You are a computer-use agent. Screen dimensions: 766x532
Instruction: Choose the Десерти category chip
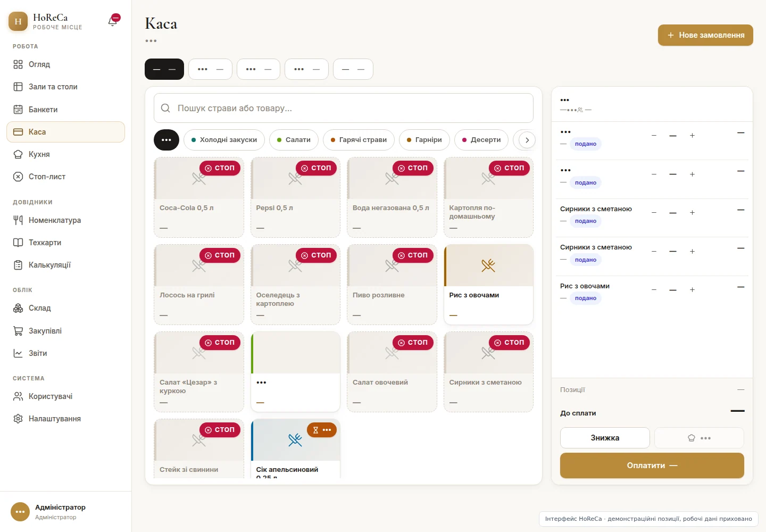pyautogui.click(x=481, y=140)
